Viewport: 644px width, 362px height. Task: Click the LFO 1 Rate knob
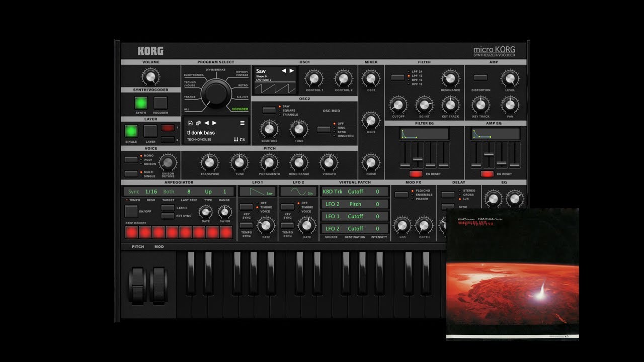coord(266,225)
